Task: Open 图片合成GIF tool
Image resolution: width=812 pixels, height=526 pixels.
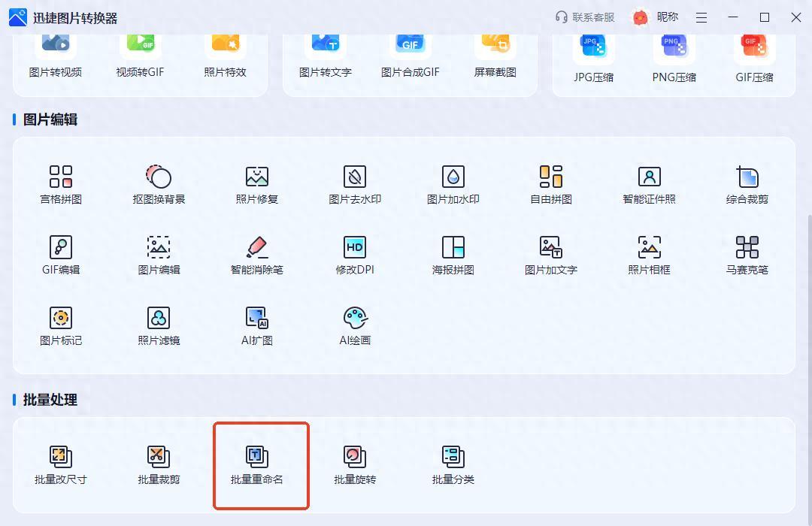Action: 410,56
